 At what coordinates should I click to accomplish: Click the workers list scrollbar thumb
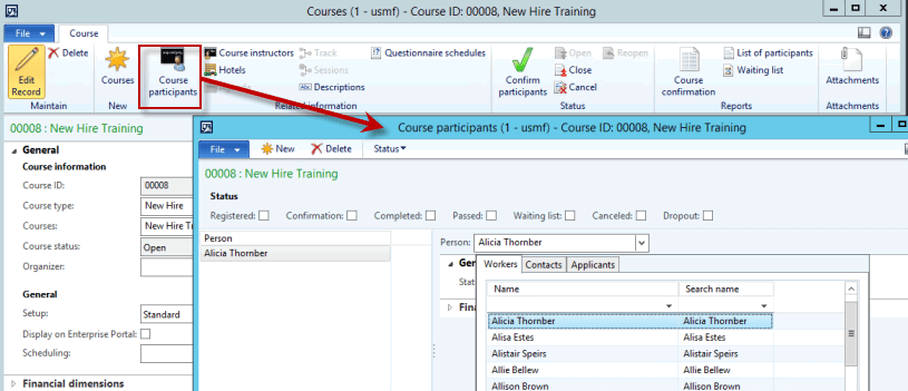pyautogui.click(x=851, y=334)
